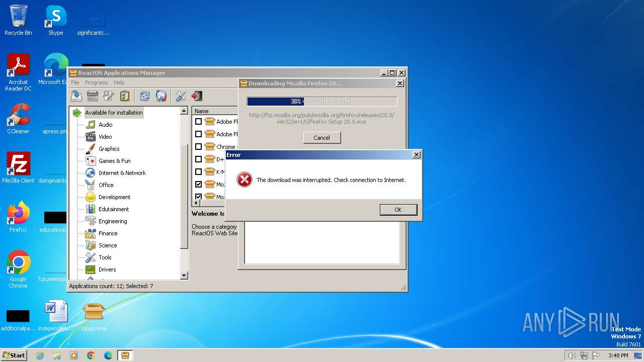Click the Start button
The image size is (644, 362).
[14, 355]
